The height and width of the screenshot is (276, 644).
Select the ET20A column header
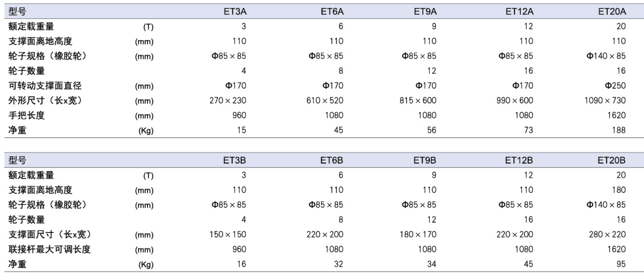[612, 11]
